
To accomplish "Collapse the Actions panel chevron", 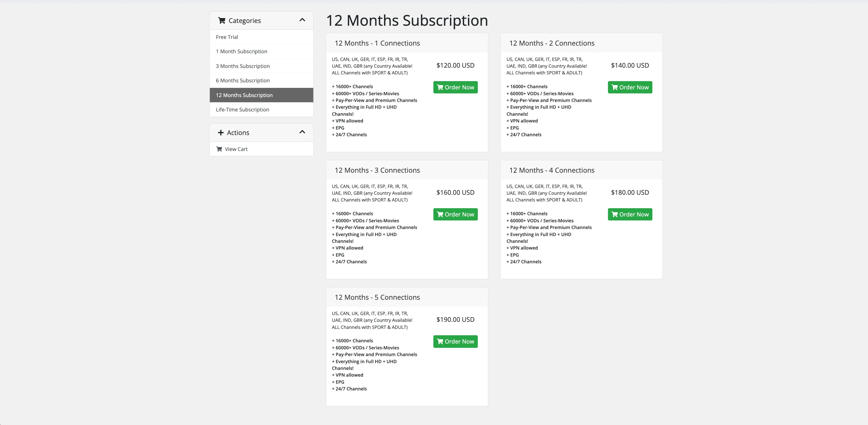I will pos(302,132).
